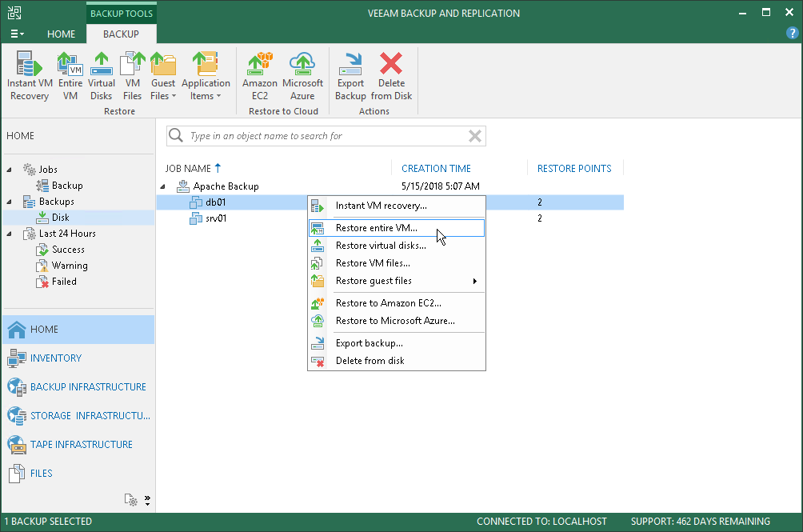Select the Apache Backup job row

point(390,186)
